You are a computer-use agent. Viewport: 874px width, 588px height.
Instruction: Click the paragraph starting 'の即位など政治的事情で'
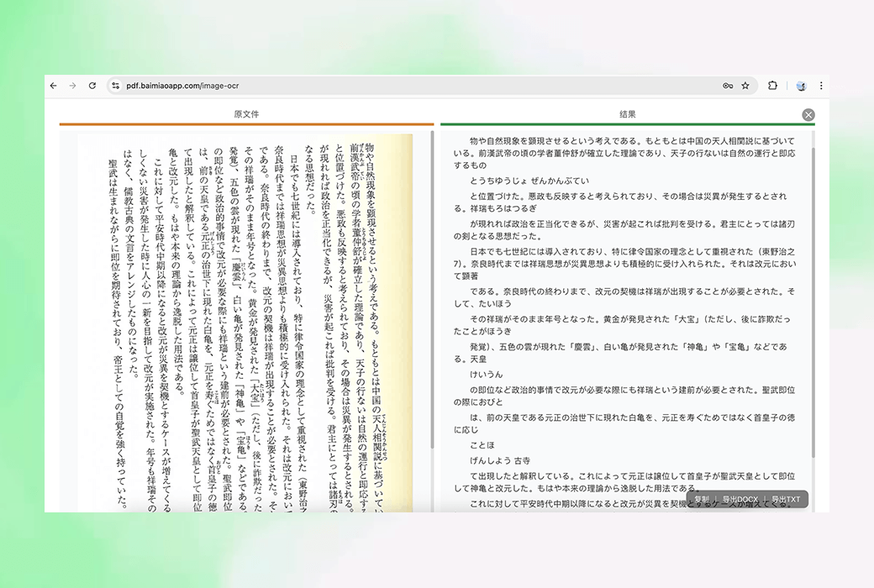pos(624,396)
